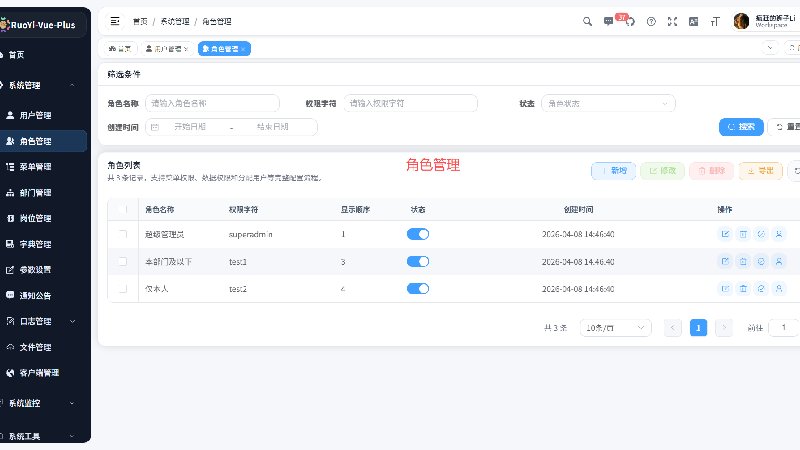Click the delete icon for the test2 row
800x450 pixels.
(x=743, y=288)
